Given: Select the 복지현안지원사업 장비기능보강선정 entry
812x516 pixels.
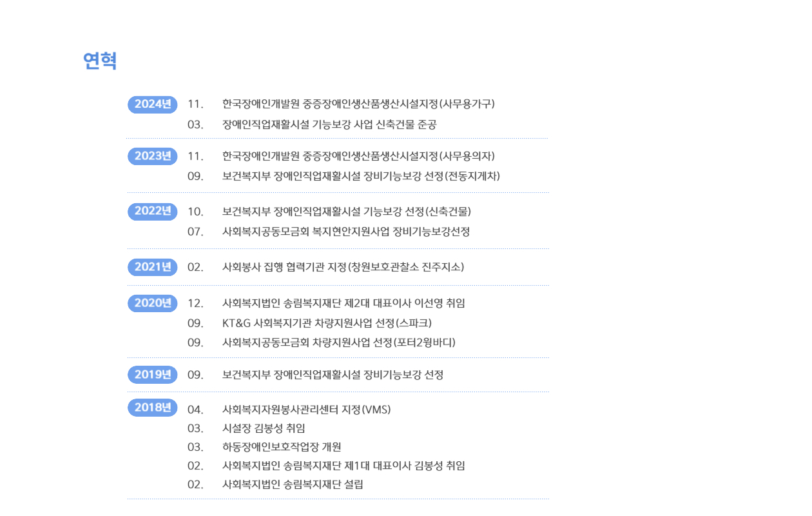Looking at the screenshot, I should point(345,232).
